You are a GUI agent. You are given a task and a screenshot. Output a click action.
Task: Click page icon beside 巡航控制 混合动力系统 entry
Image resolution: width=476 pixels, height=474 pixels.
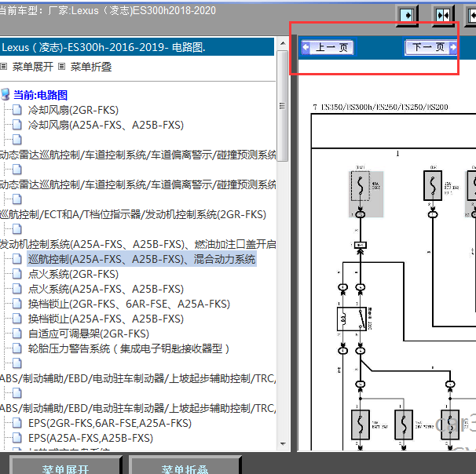coord(17,259)
